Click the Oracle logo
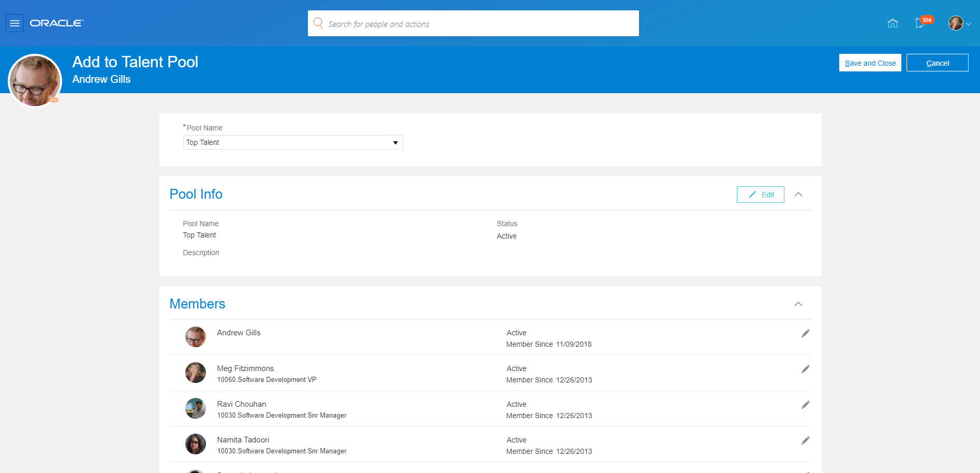The width and height of the screenshot is (980, 473). click(56, 23)
